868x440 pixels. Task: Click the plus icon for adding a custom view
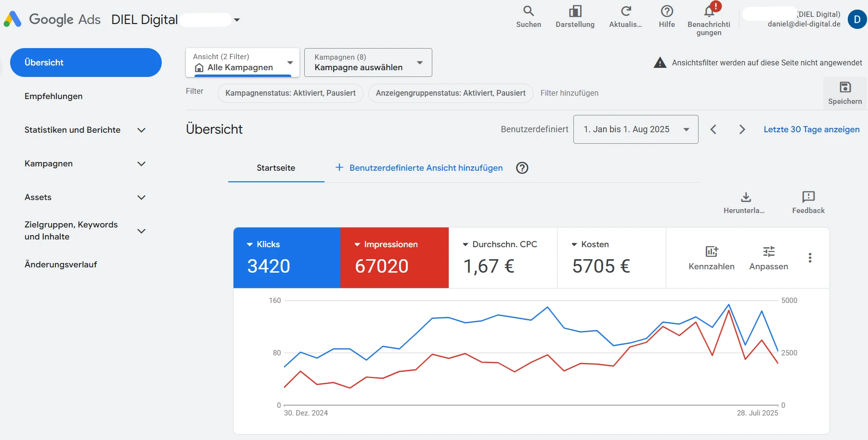tap(339, 167)
